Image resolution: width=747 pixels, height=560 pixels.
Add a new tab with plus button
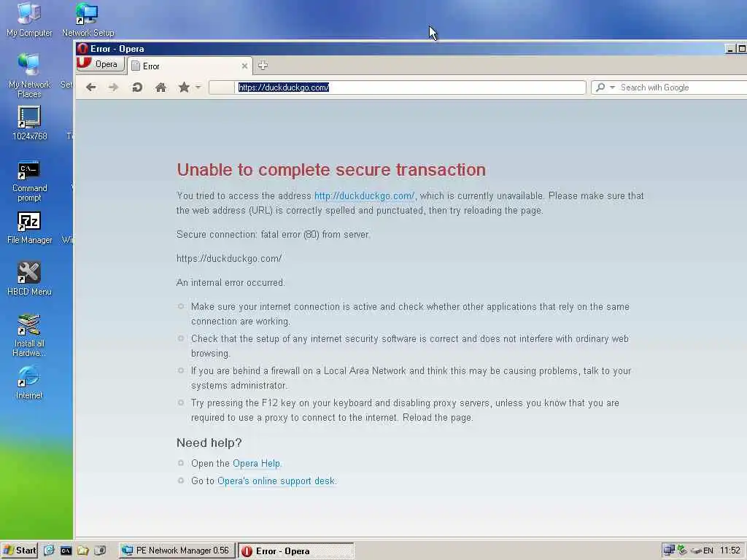click(263, 65)
